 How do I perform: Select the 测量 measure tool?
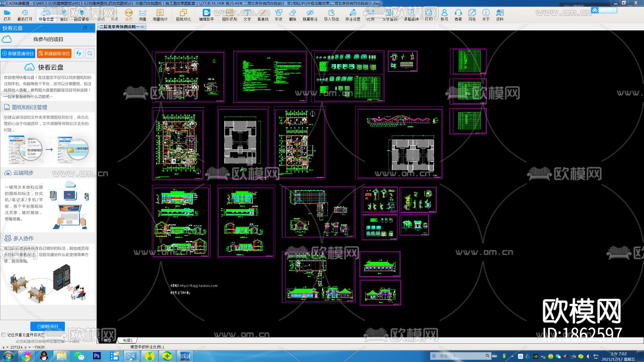coord(142,15)
